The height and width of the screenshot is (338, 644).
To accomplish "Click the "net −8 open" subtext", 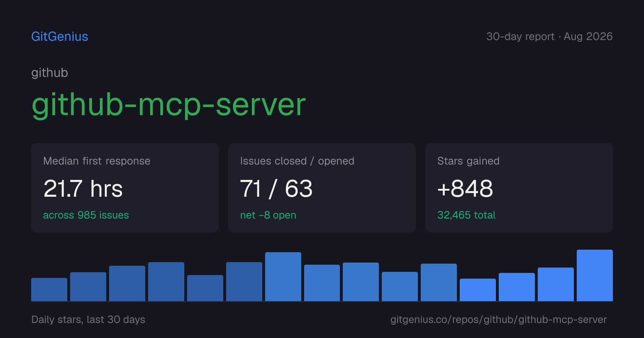I will (268, 215).
